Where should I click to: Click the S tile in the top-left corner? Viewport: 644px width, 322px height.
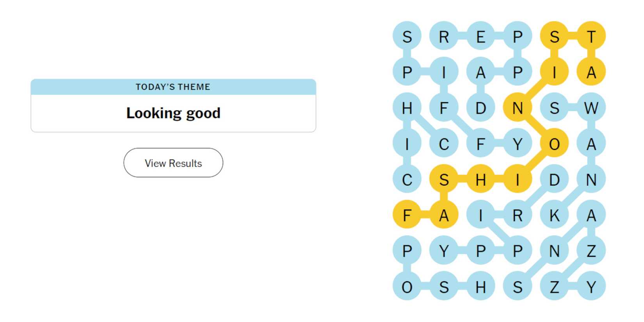407,37
